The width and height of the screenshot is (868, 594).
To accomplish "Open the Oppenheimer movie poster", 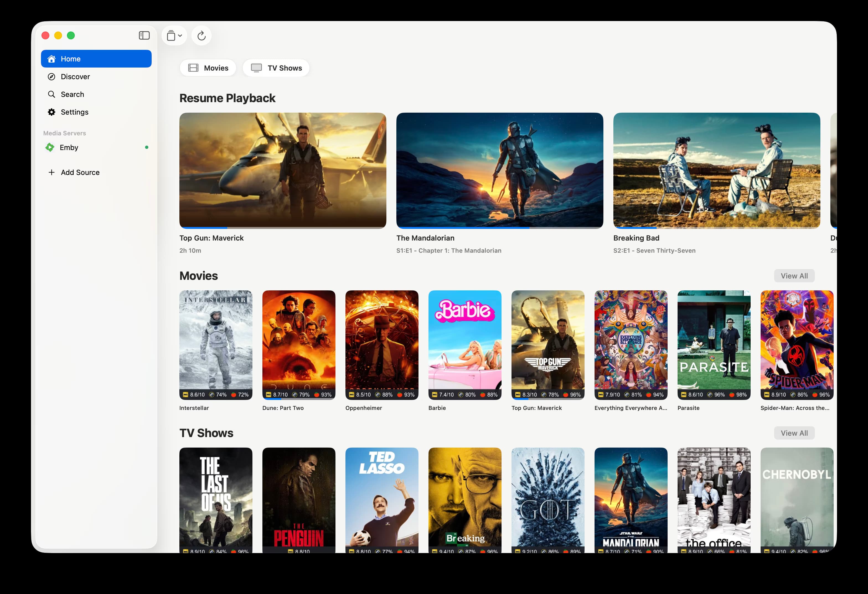I will click(x=382, y=345).
